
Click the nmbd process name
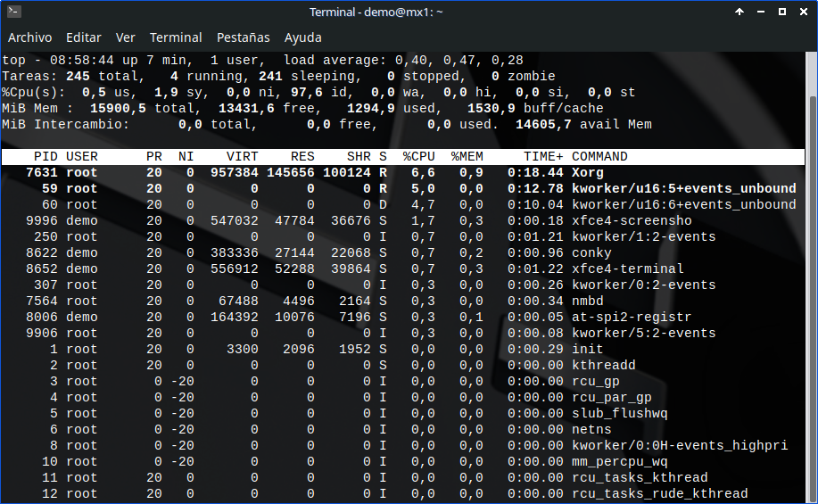click(588, 301)
